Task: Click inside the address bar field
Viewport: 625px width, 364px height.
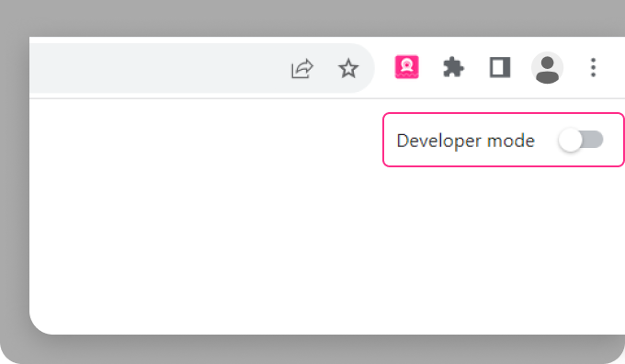Action: [x=159, y=68]
